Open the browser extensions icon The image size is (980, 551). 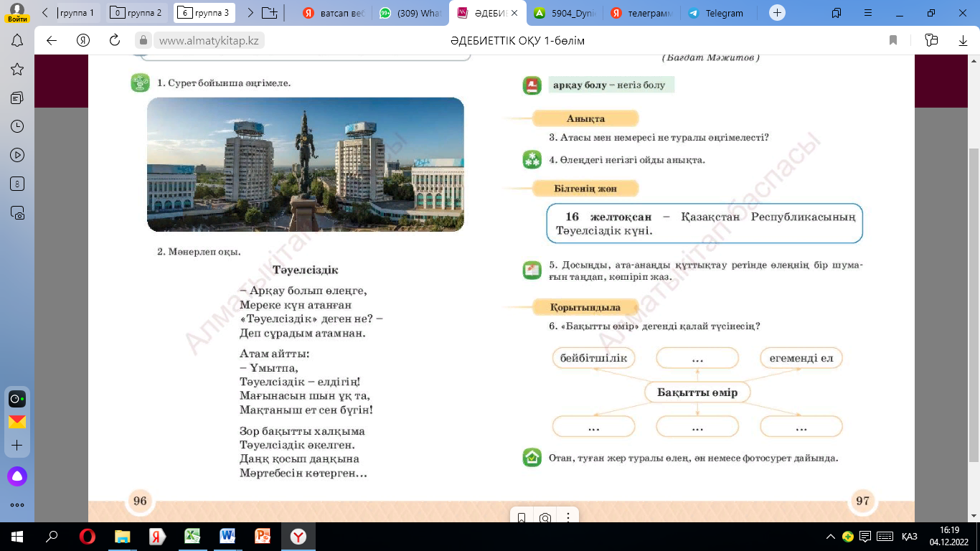tap(931, 41)
